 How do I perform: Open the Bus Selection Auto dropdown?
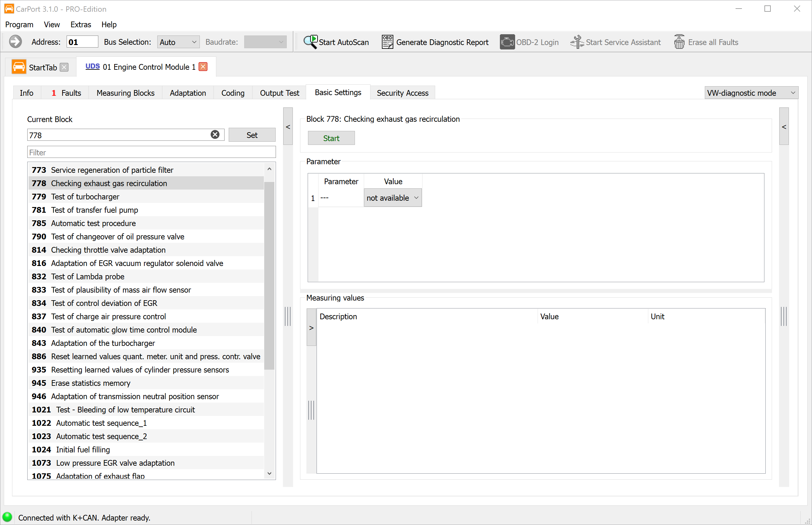coord(178,42)
